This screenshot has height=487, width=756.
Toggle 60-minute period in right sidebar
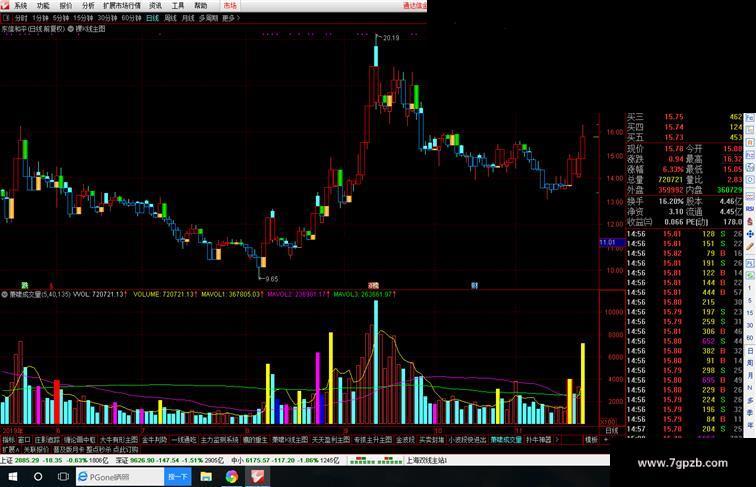750,338
